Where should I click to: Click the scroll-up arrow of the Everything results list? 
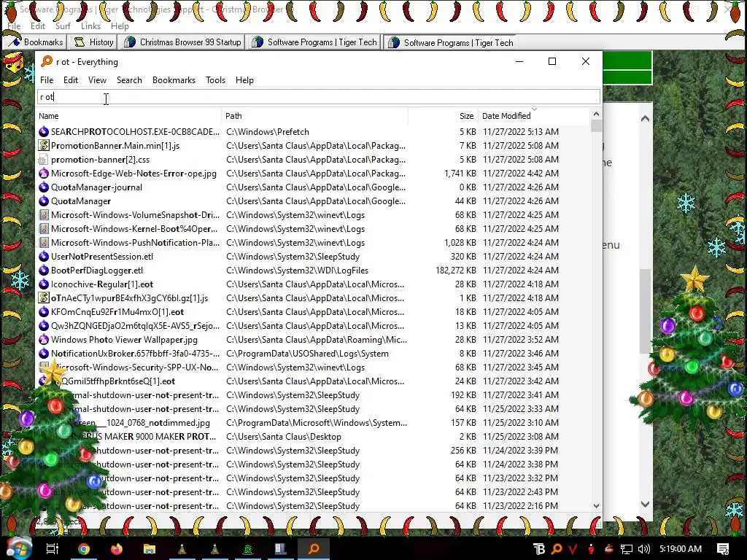pyautogui.click(x=596, y=114)
